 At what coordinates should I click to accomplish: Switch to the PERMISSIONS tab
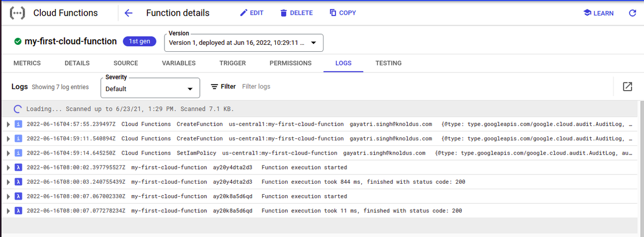point(290,63)
